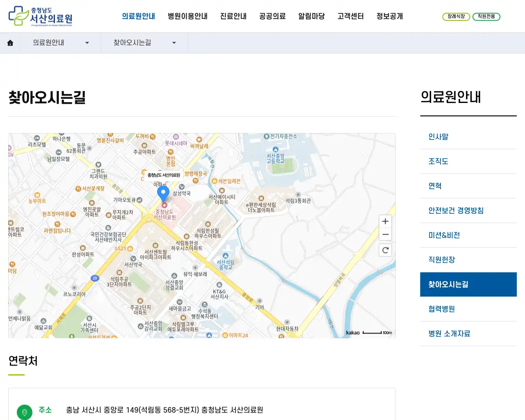Click the blue location pin on the map
Viewport: 525px width, 420px height.
click(163, 193)
